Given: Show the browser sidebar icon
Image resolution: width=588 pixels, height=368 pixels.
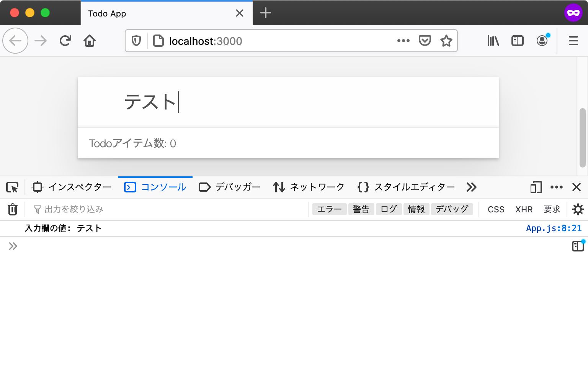Looking at the screenshot, I should [x=517, y=41].
